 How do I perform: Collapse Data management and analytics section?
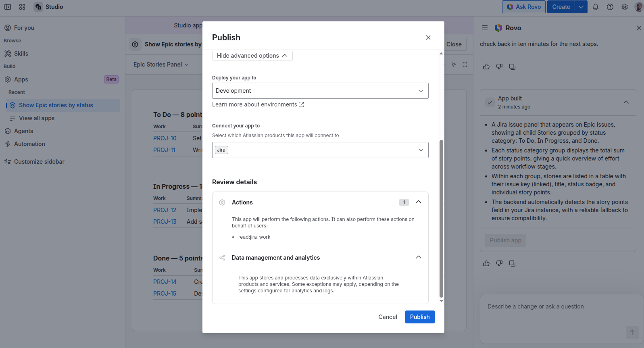tap(419, 257)
